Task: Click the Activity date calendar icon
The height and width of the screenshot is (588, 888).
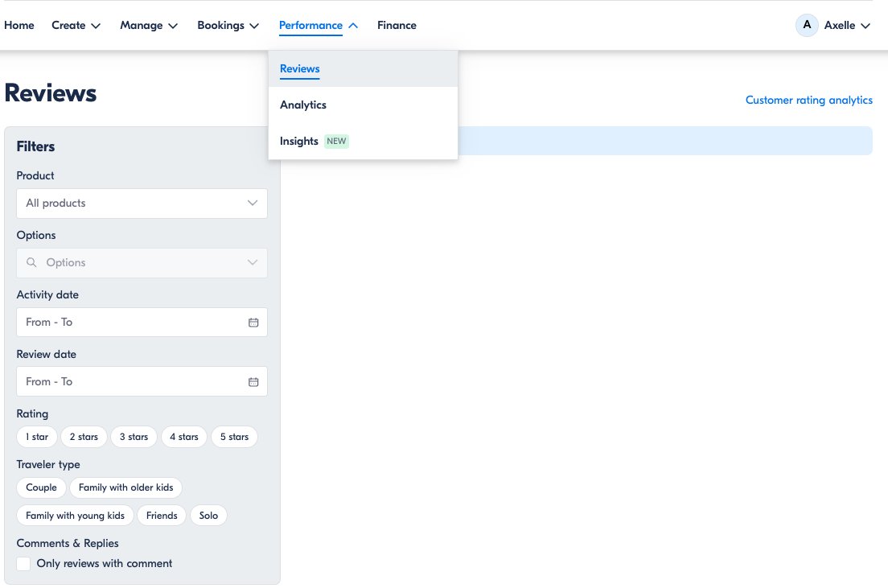Action: pos(253,323)
